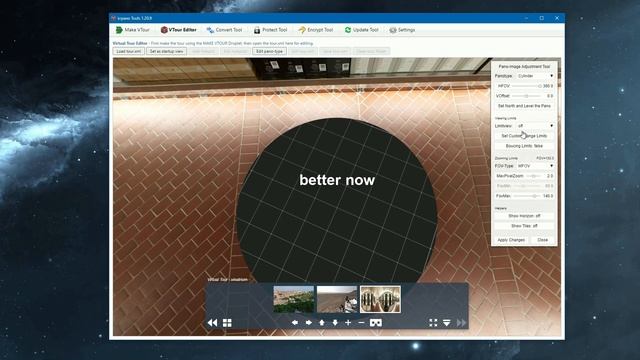Select the second desert panorama thumbnail
The image size is (640, 360).
coord(337,299)
